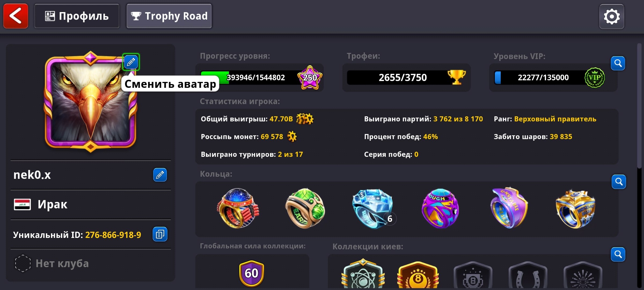Click the global collection power 60 badge
The height and width of the screenshot is (290, 644).
tap(252, 273)
